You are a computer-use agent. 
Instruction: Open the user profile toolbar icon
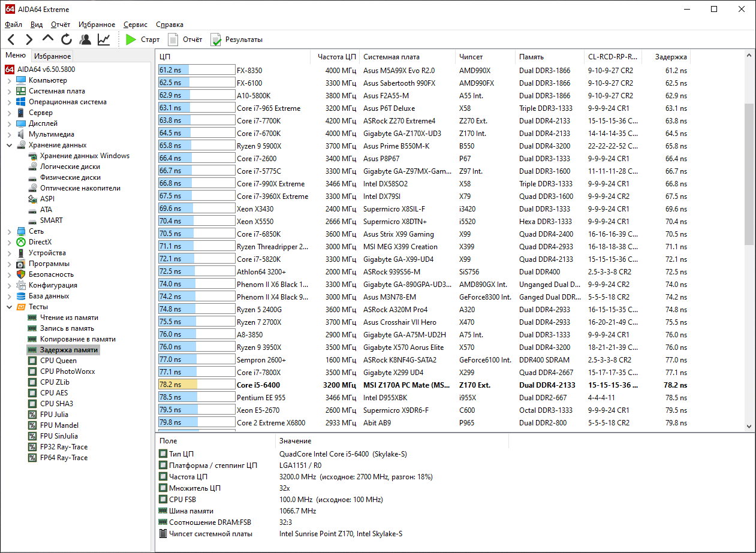pyautogui.click(x=85, y=40)
